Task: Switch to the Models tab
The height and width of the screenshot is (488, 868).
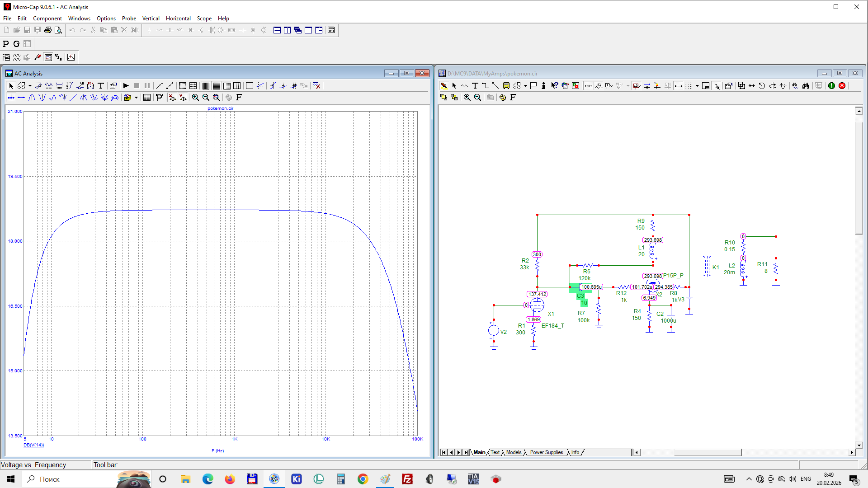Action: [x=514, y=452]
